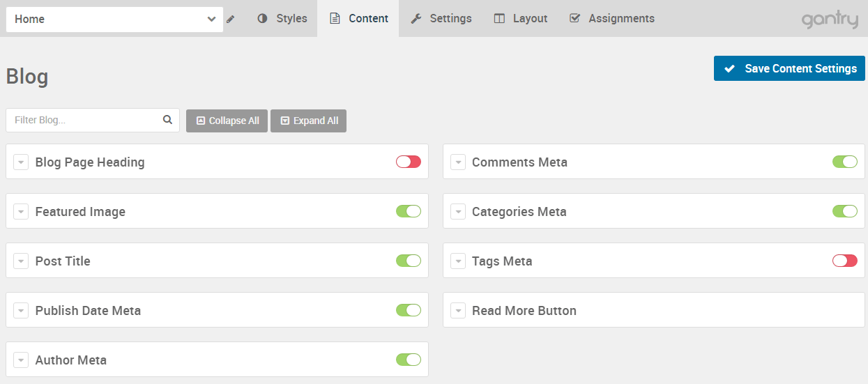This screenshot has height=384, width=868.
Task: Switch to the Styles tab
Action: [x=282, y=19]
